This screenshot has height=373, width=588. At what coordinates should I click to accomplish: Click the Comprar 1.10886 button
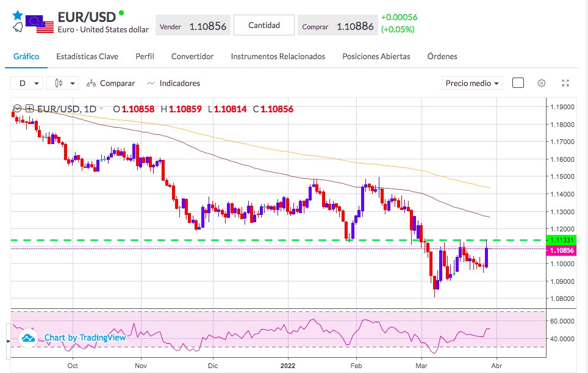click(337, 26)
